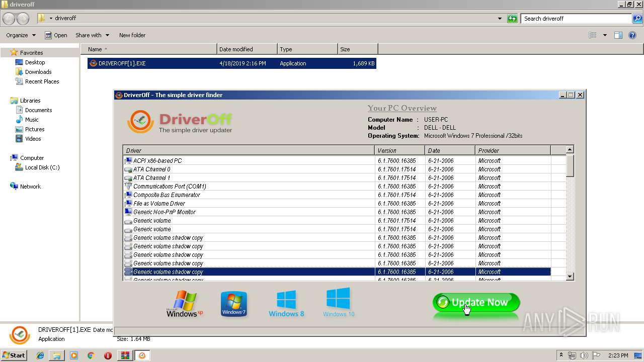Click the driver list scrollbar thumb
This screenshot has width=644, height=362.
(x=570, y=165)
